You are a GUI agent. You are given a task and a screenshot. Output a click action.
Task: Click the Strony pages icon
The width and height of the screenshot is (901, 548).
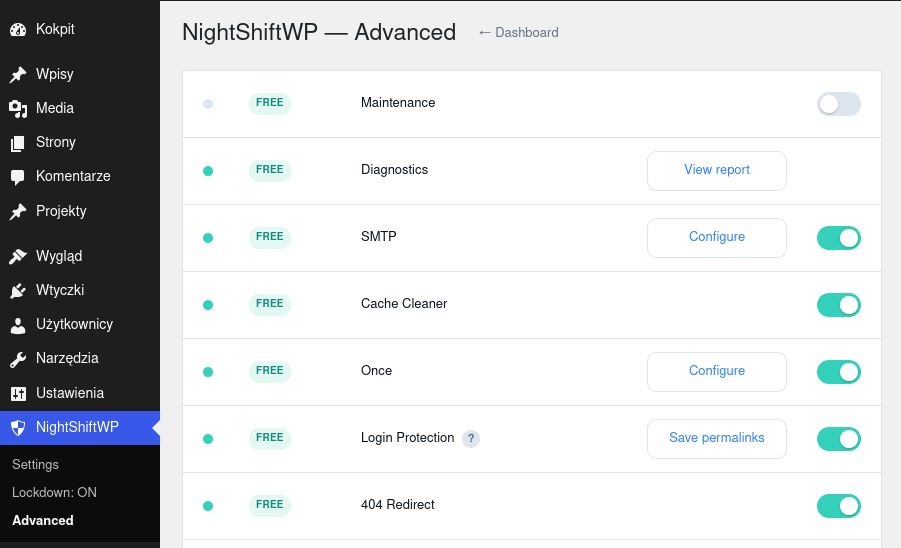point(18,143)
